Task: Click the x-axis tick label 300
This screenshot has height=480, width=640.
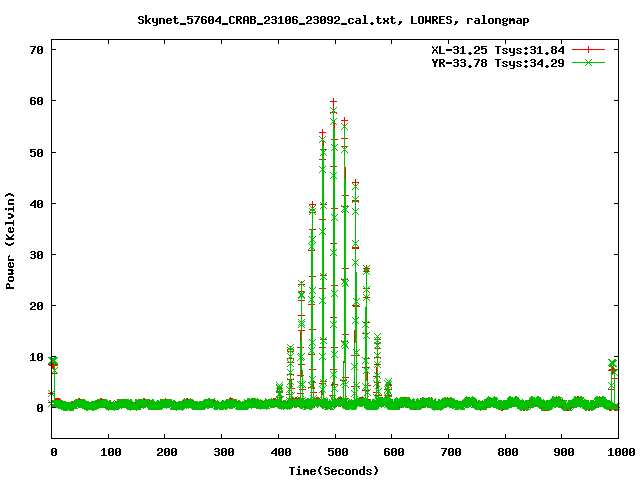Action: pos(224,452)
